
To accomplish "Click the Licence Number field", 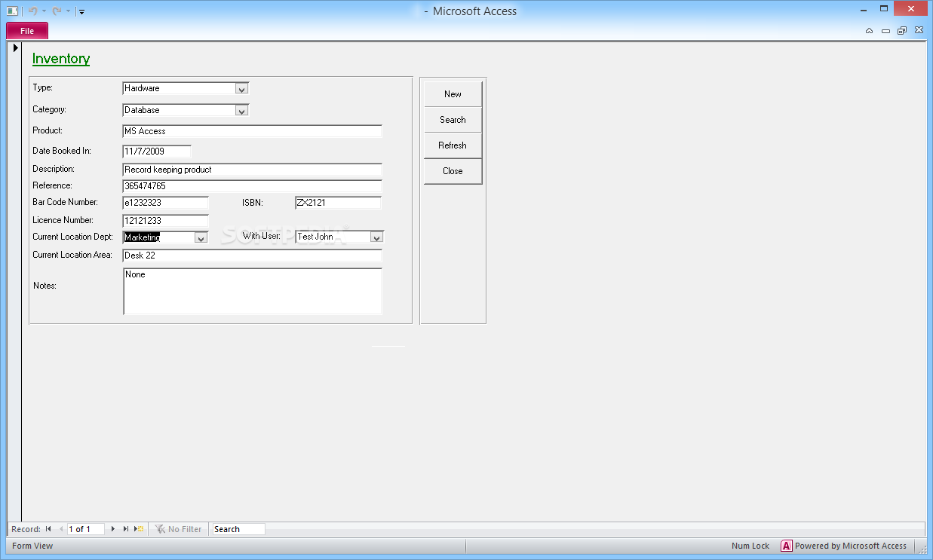I will pyautogui.click(x=165, y=221).
